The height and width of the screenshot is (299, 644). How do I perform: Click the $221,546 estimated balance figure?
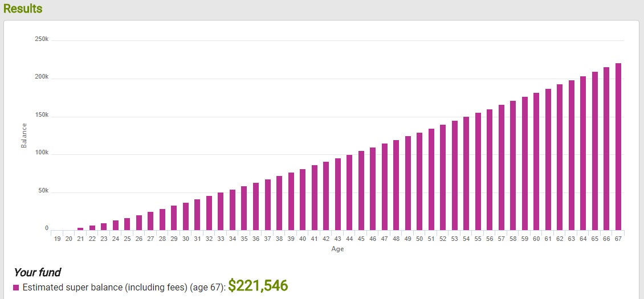[x=258, y=286]
